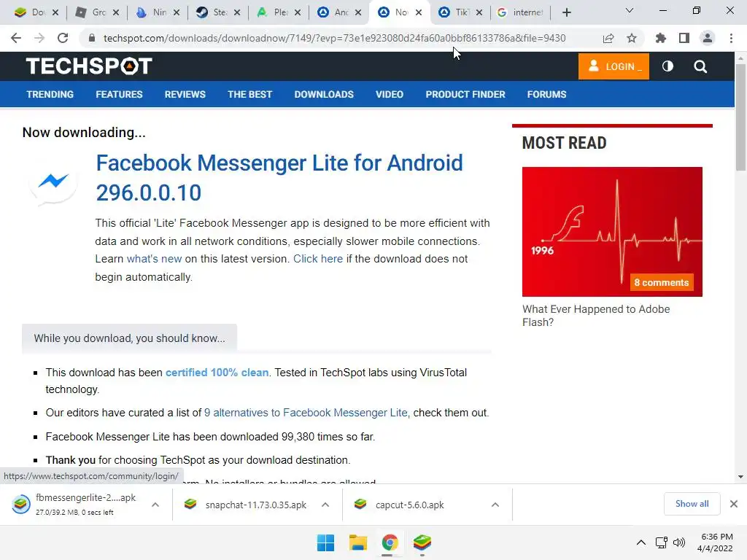Open the FEATURES section
747x560 pixels.
(119, 94)
